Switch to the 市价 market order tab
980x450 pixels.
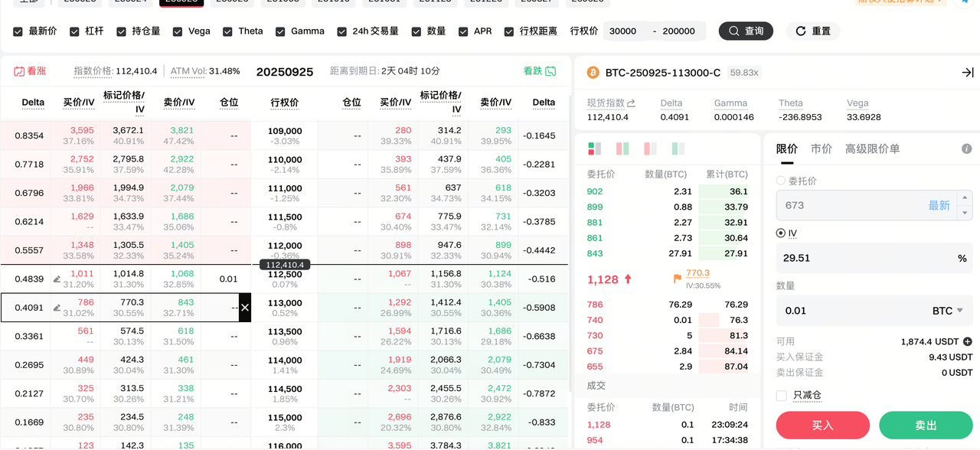coord(821,149)
